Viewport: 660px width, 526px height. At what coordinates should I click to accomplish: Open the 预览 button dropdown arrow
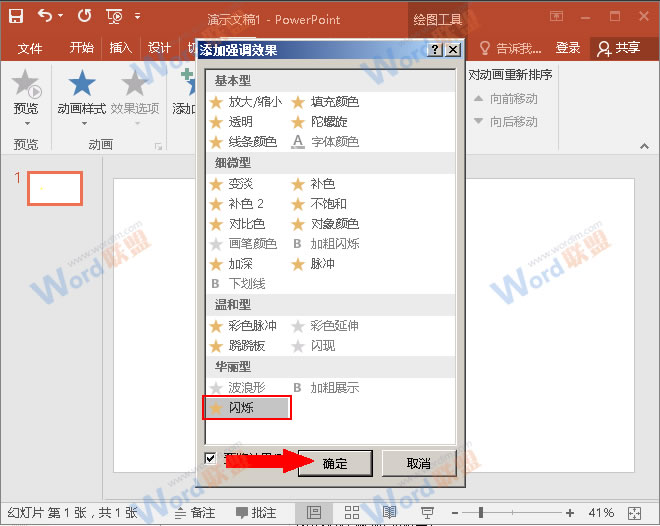(26, 124)
